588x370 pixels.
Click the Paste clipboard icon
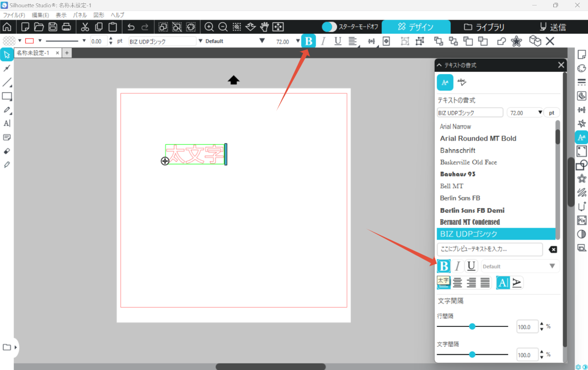(x=113, y=27)
